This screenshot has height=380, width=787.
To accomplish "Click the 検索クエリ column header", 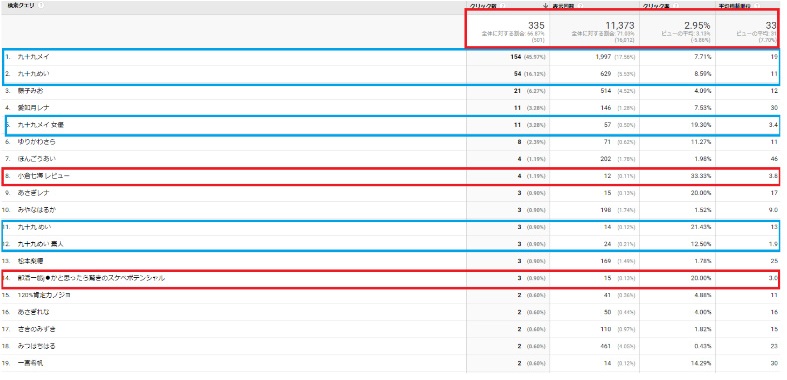I will [21, 6].
